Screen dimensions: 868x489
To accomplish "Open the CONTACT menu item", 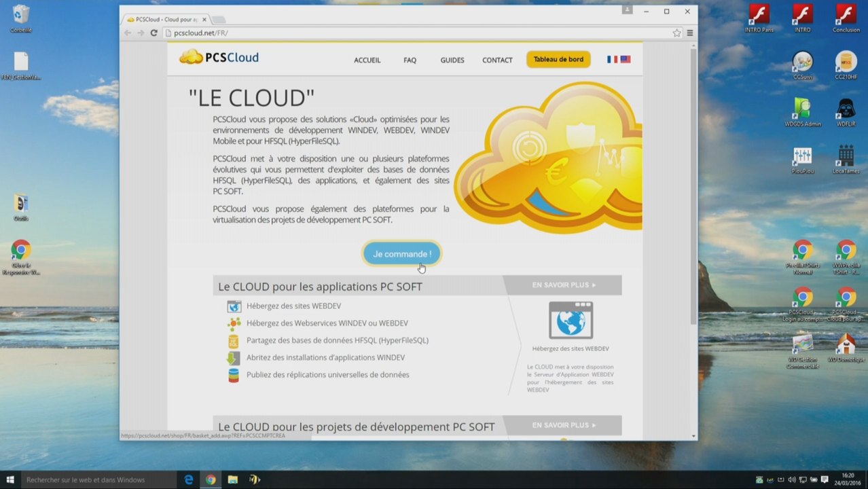I will click(x=497, y=60).
